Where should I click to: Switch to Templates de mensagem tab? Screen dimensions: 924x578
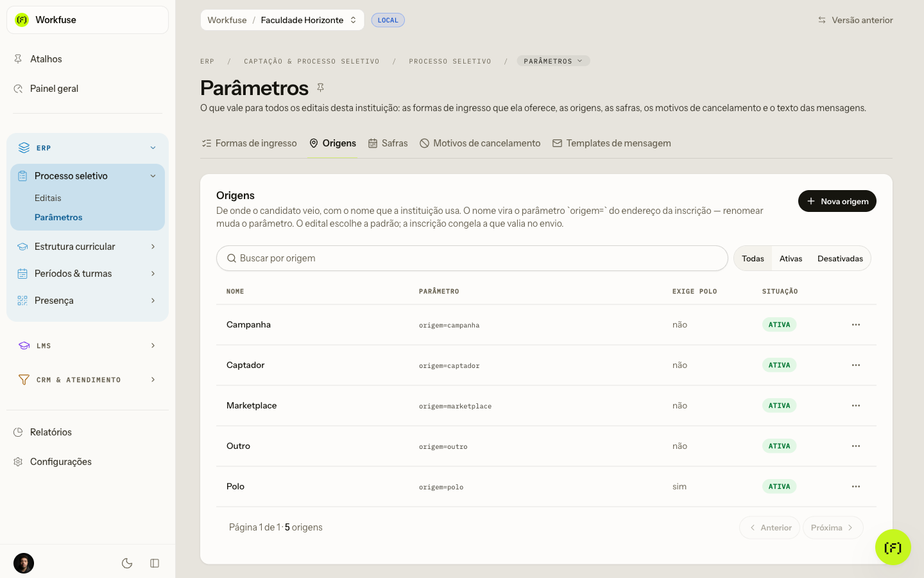(612, 143)
